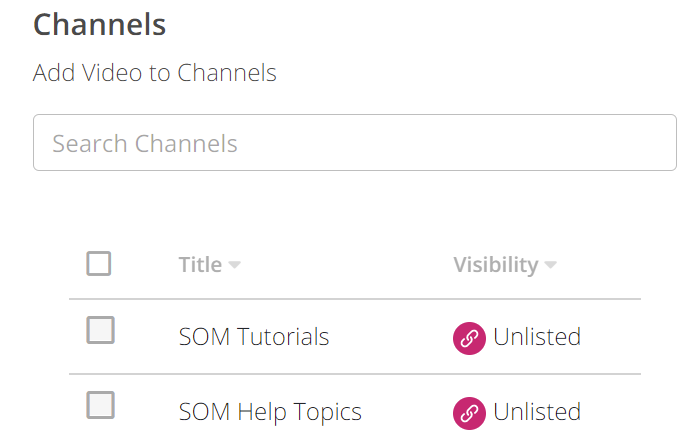This screenshot has width=694, height=431.
Task: Open the SOM Help Topics channel title
Action: click(x=270, y=412)
